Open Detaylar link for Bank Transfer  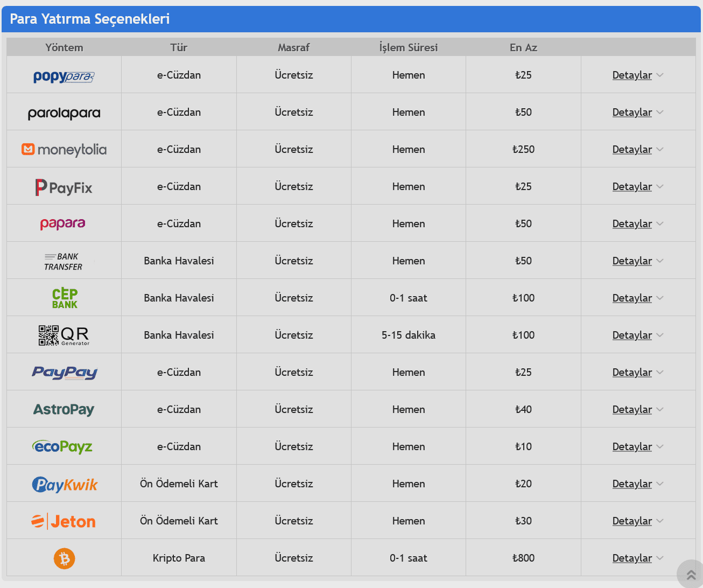[632, 261]
